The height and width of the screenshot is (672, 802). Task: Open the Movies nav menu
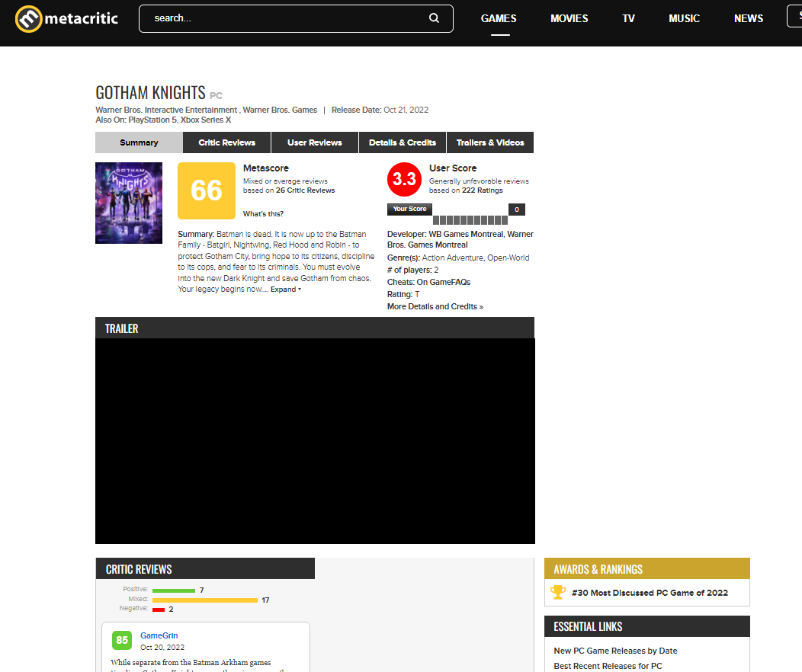click(x=569, y=18)
